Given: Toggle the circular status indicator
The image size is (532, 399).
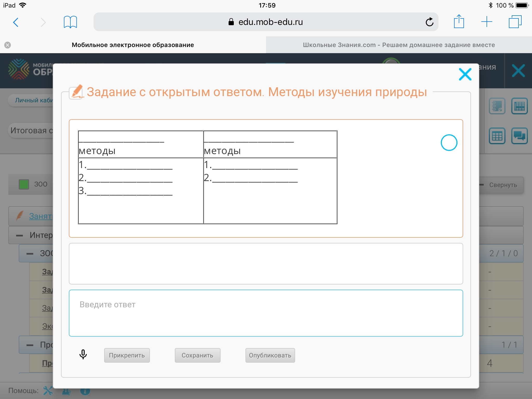Looking at the screenshot, I should (449, 143).
